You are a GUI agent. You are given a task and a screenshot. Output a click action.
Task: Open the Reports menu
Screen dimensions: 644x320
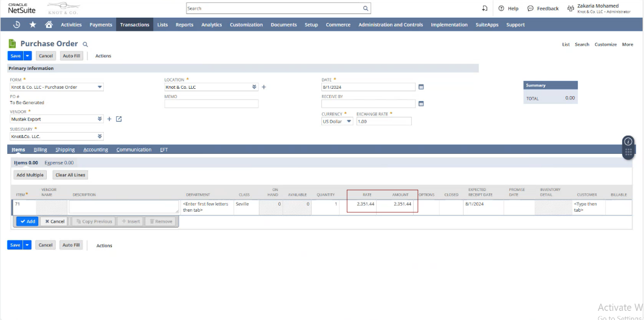pos(184,25)
